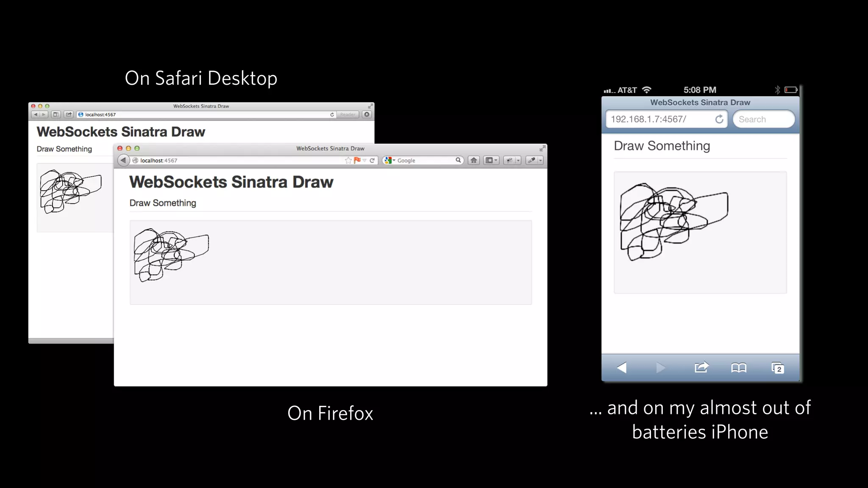Tap the iPhone Safari Search field
The width and height of the screenshot is (868, 488).
764,119
